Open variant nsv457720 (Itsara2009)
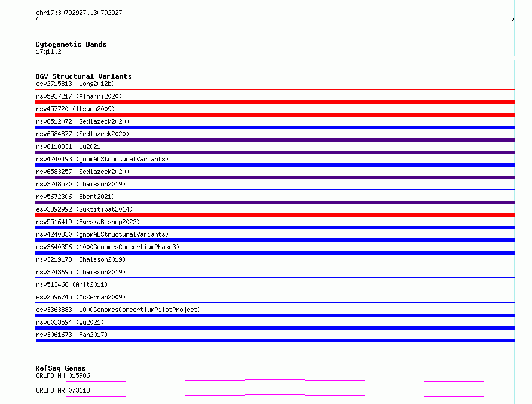Image resolution: width=532 pixels, height=404 pixels. click(75, 109)
